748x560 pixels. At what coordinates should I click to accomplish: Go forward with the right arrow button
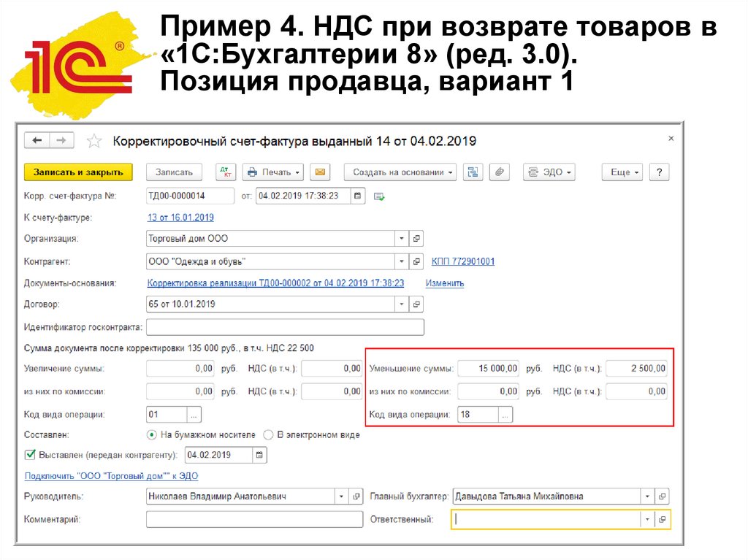click(x=61, y=140)
